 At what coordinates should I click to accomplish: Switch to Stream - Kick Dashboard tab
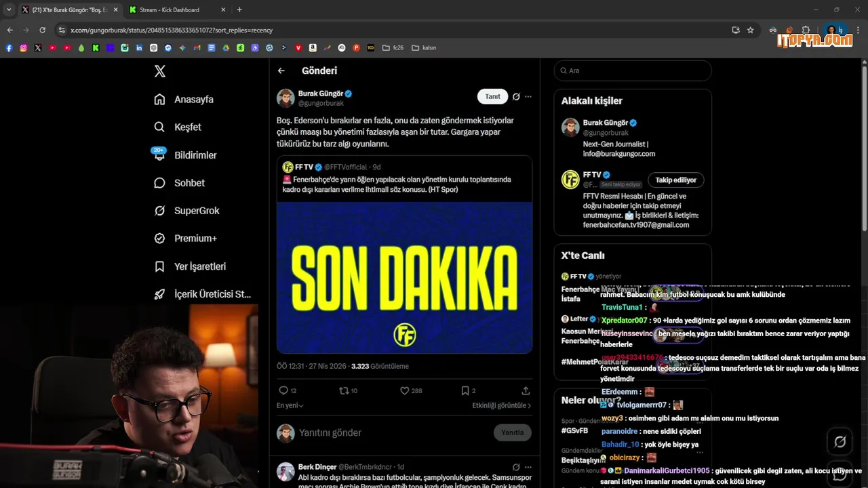tap(178, 9)
